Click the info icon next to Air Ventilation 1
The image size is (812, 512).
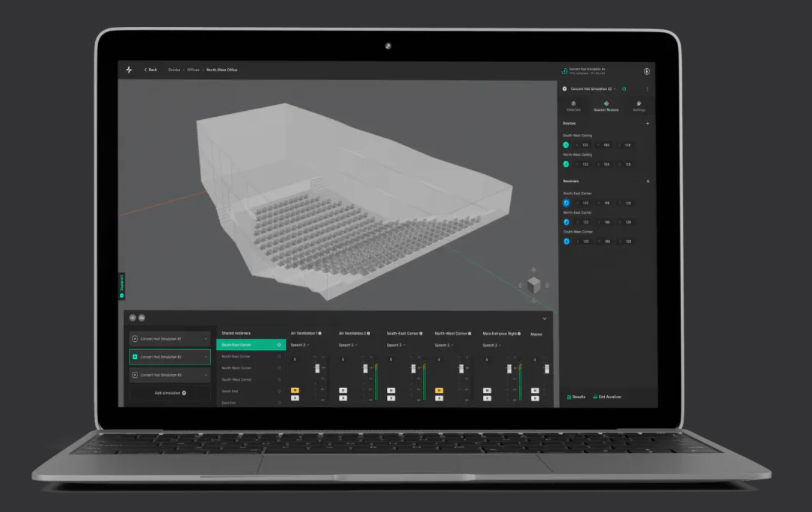pos(320,334)
